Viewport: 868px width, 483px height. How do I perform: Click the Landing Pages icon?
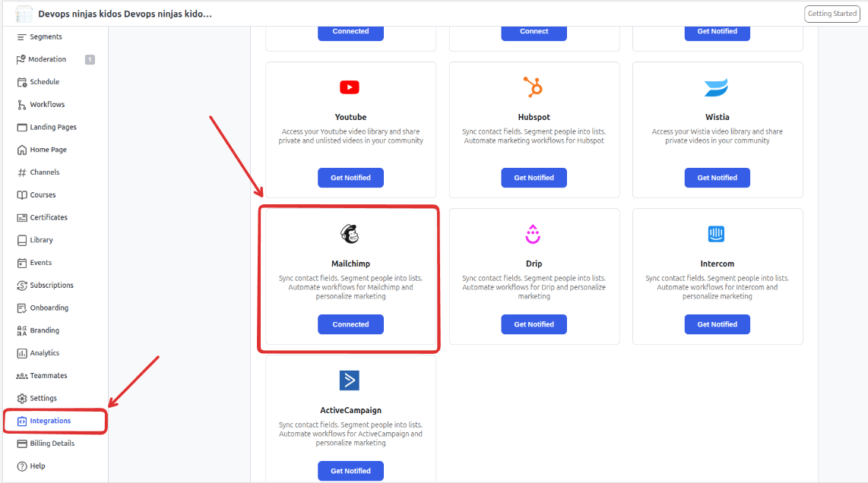click(x=21, y=128)
